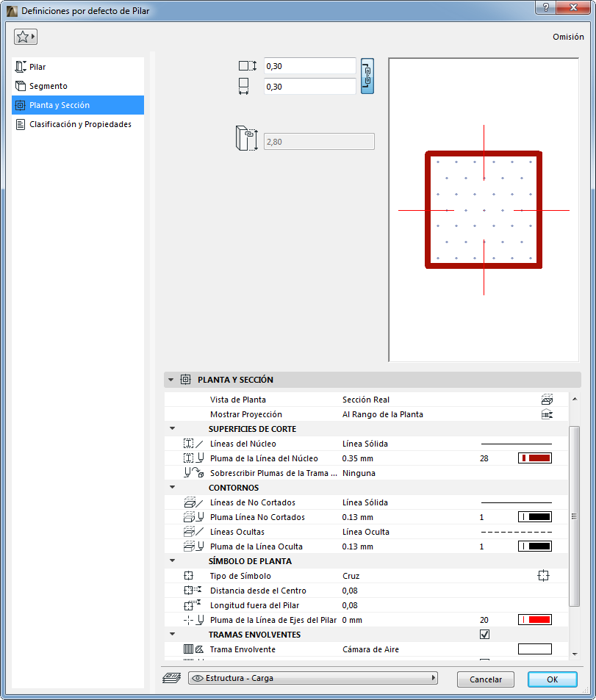Screen dimensions: 596x700
Task: Click Líneas del Núcleo row icon
Action: 193,444
